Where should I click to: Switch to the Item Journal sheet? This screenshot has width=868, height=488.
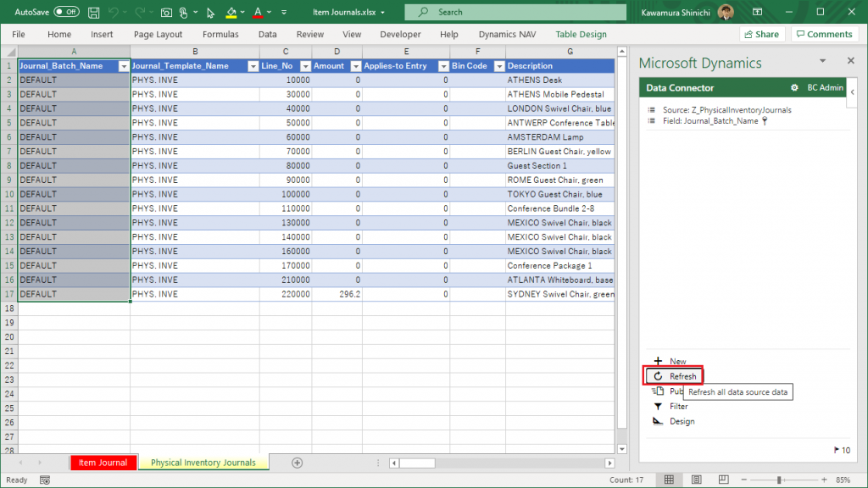[103, 463]
